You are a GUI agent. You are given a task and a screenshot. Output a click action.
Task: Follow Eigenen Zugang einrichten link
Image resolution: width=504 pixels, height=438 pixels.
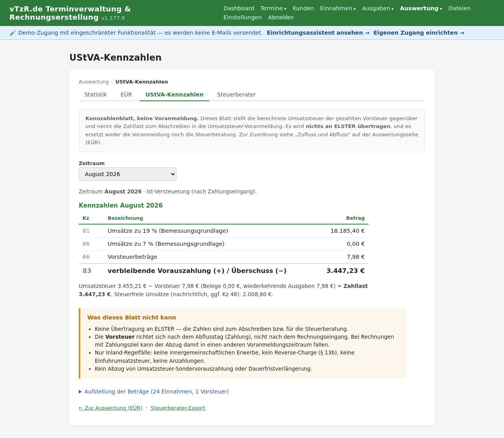click(419, 33)
